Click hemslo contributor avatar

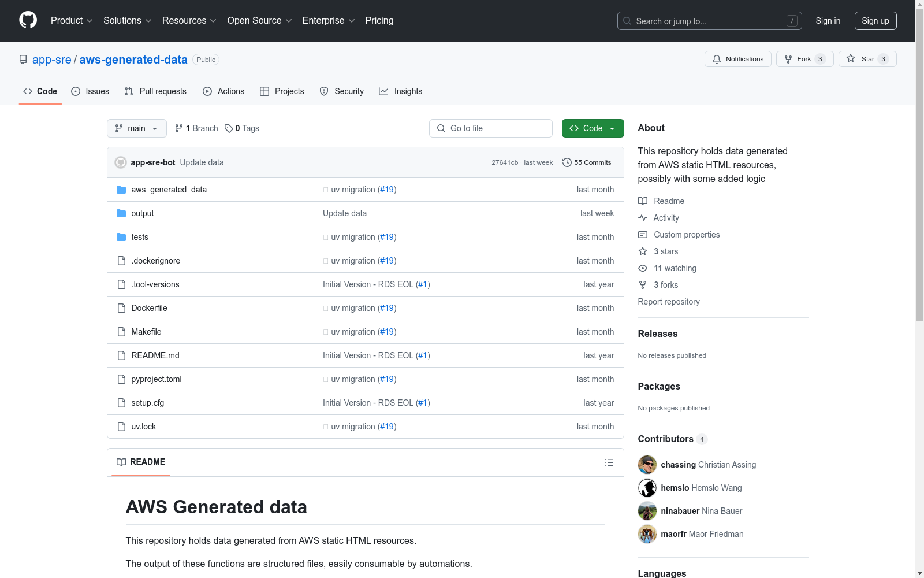coord(647,488)
